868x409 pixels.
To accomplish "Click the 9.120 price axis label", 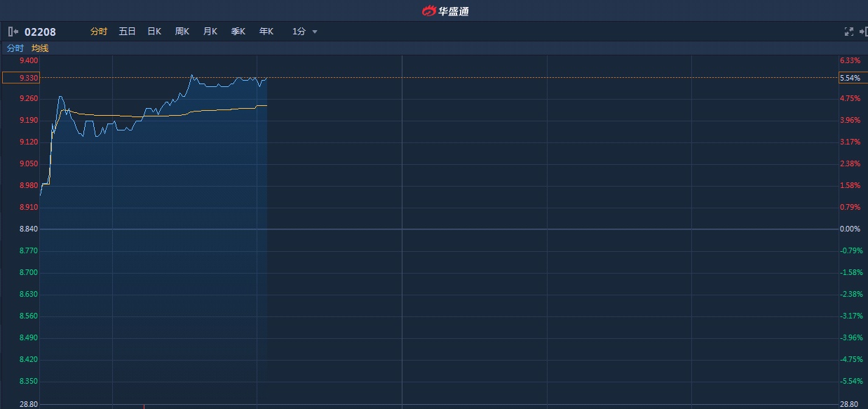I will click(x=29, y=142).
